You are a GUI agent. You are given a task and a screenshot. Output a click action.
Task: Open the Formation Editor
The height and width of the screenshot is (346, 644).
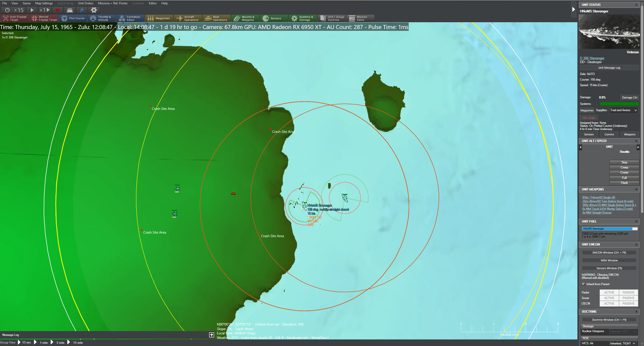pos(130,18)
